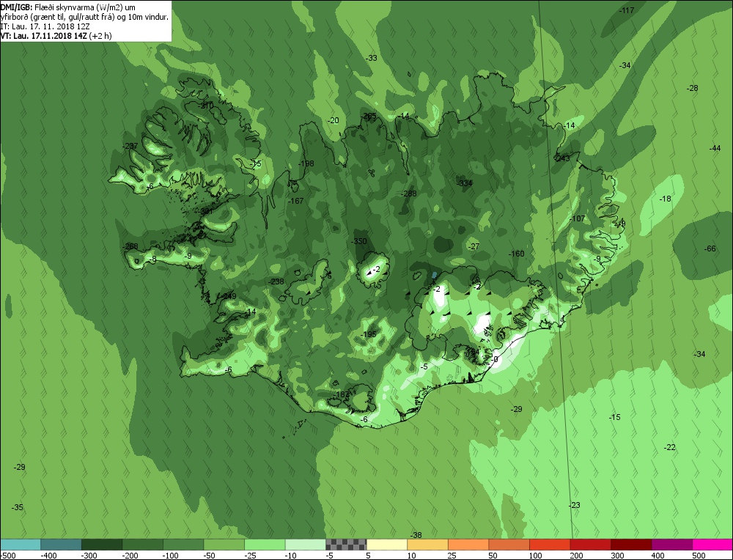Image resolution: width=733 pixels, height=560 pixels.
Task: Select the -66 flux value
Action: [x=710, y=248]
